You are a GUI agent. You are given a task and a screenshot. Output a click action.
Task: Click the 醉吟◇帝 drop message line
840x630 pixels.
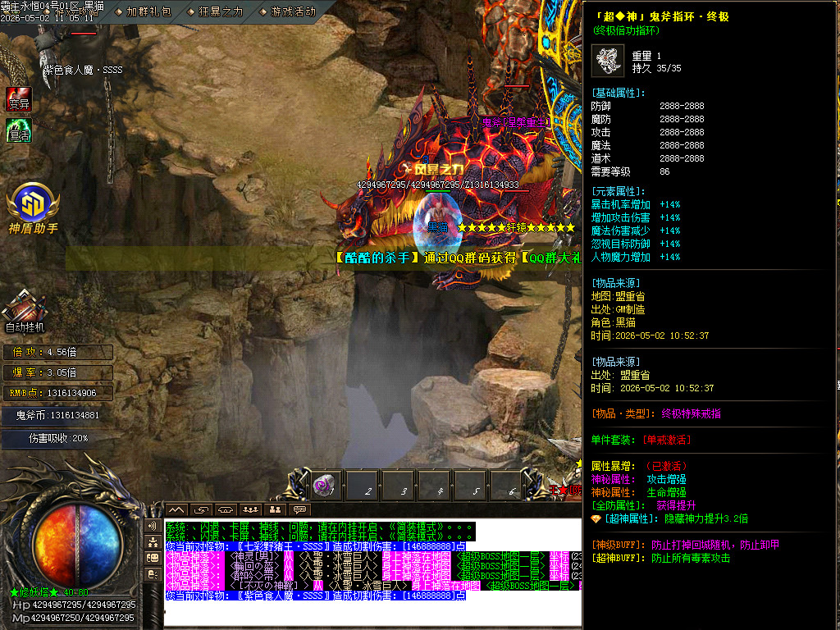click(373, 576)
